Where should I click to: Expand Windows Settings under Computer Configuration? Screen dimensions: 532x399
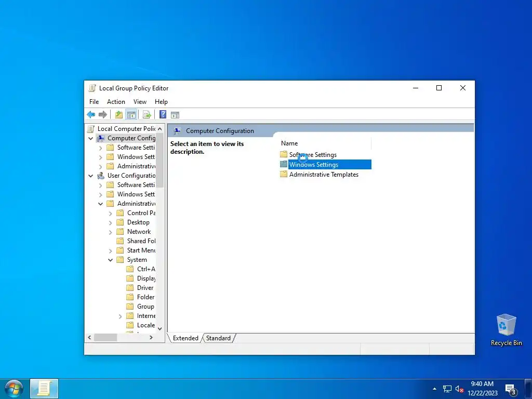point(100,157)
